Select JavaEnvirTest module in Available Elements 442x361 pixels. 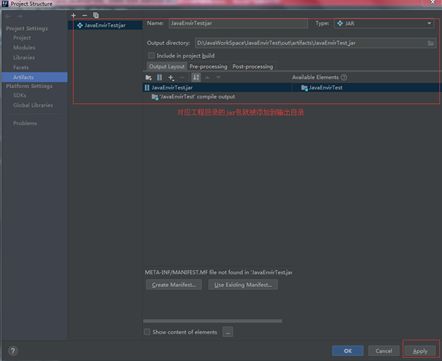pyautogui.click(x=322, y=88)
